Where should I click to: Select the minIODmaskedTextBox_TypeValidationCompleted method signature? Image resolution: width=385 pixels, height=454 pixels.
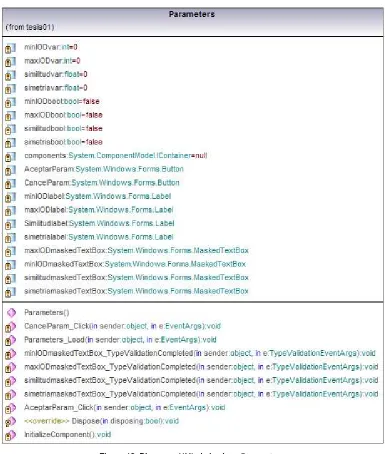pyautogui.click(x=200, y=353)
